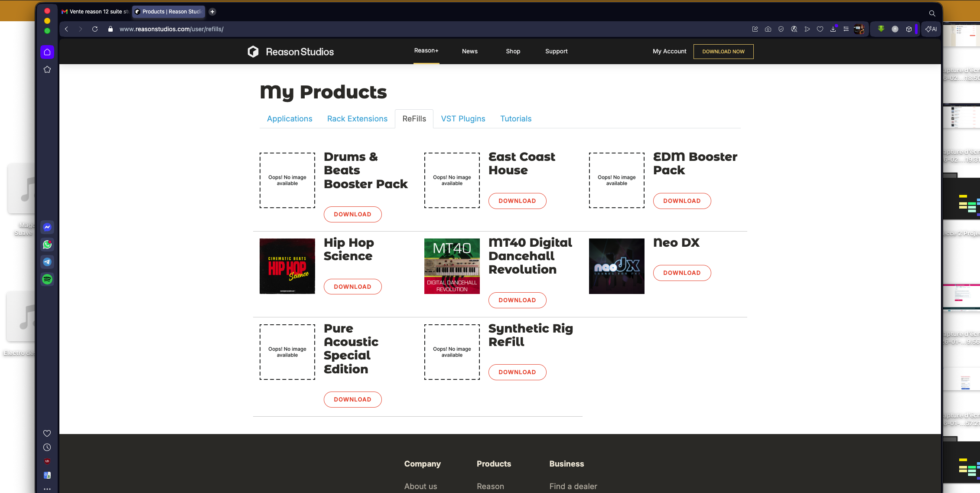Download the Neo DX refill

(681, 273)
